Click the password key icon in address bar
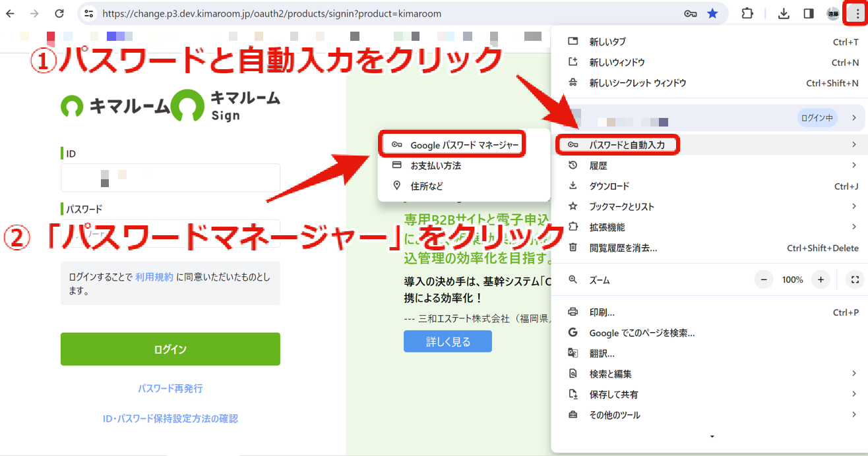The height and width of the screenshot is (456, 868). tap(691, 14)
